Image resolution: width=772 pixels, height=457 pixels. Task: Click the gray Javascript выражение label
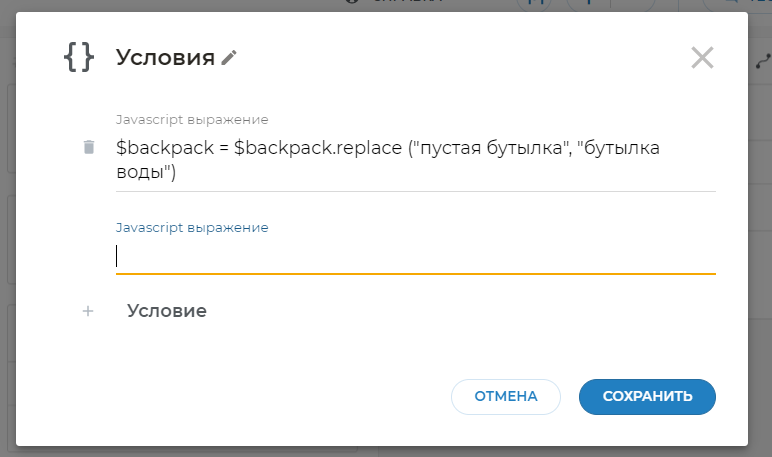coord(192,120)
